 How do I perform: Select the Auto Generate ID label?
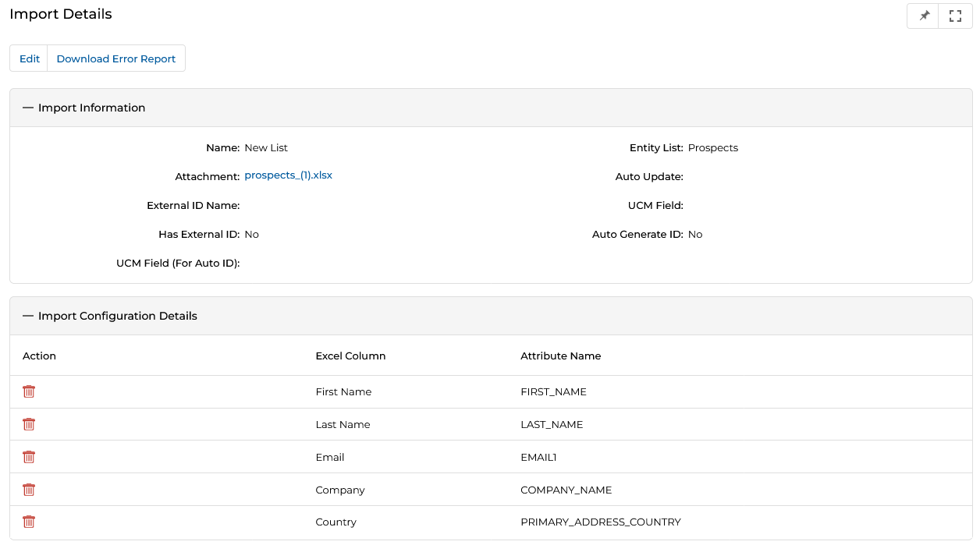(637, 234)
